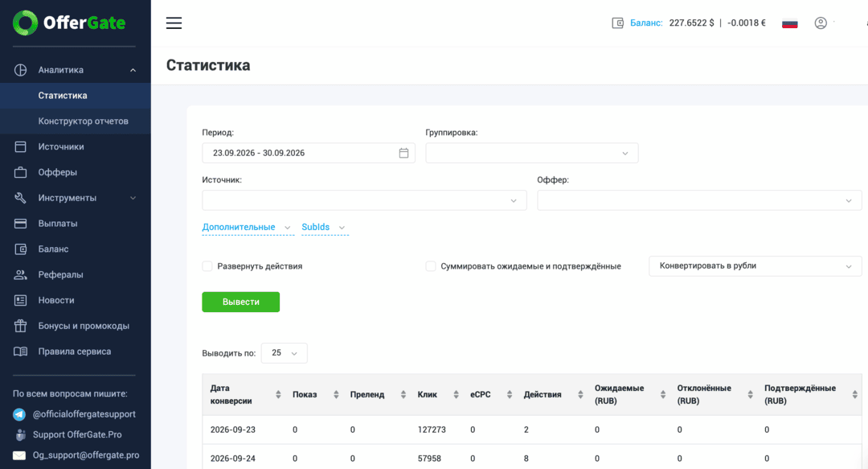Click the Баланс: link in header
Screen dimensions: 868x469
click(646, 23)
